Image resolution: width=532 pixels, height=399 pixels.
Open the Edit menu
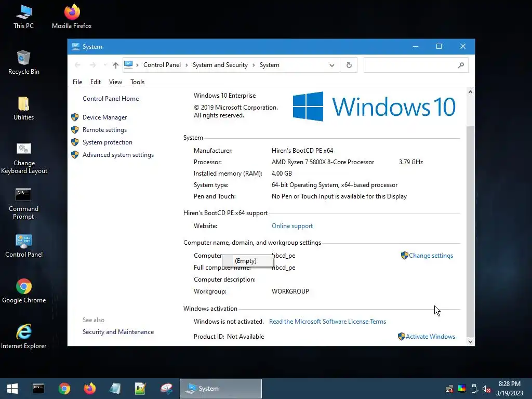coord(96,82)
